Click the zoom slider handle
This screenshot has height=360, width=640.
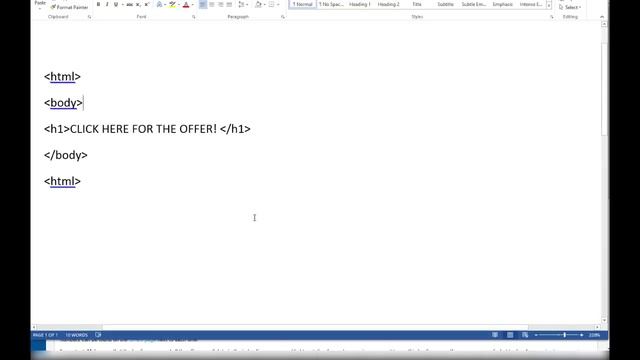tap(564, 335)
